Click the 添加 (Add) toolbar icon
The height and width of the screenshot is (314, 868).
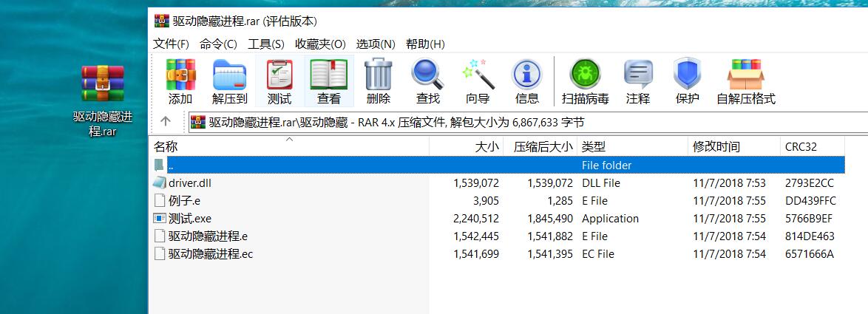tap(180, 75)
